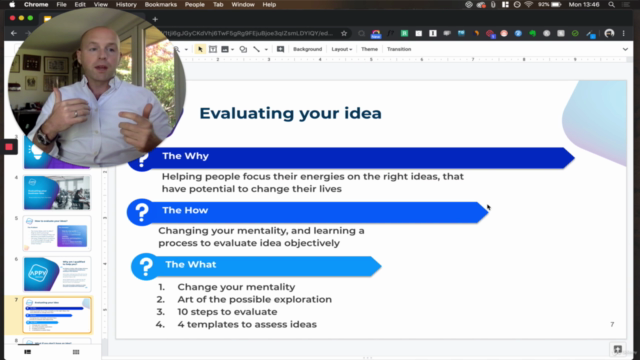Click list item 'Change your mentality'
The width and height of the screenshot is (640, 360).
(x=236, y=287)
